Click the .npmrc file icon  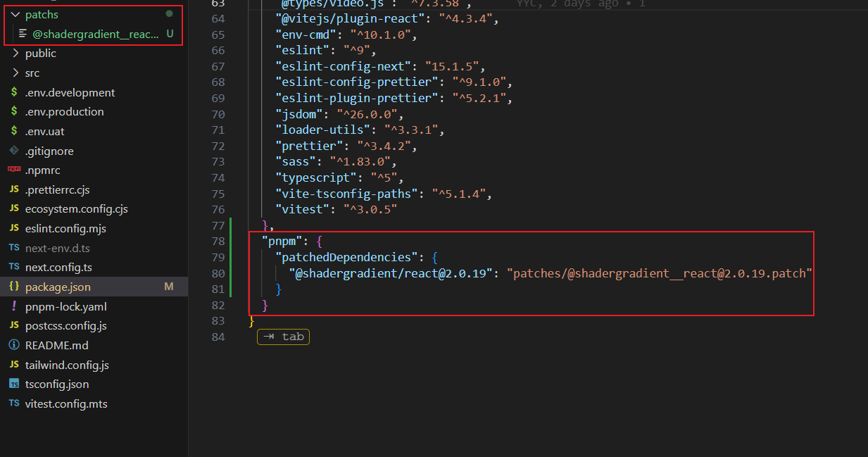[13, 170]
